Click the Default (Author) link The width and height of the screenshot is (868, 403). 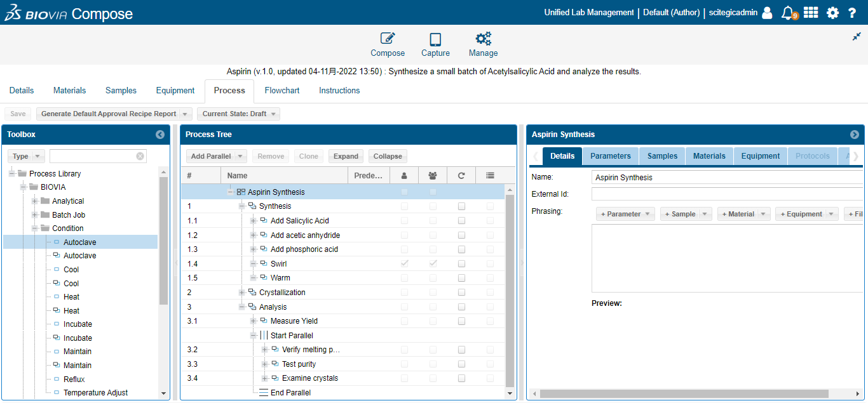672,13
